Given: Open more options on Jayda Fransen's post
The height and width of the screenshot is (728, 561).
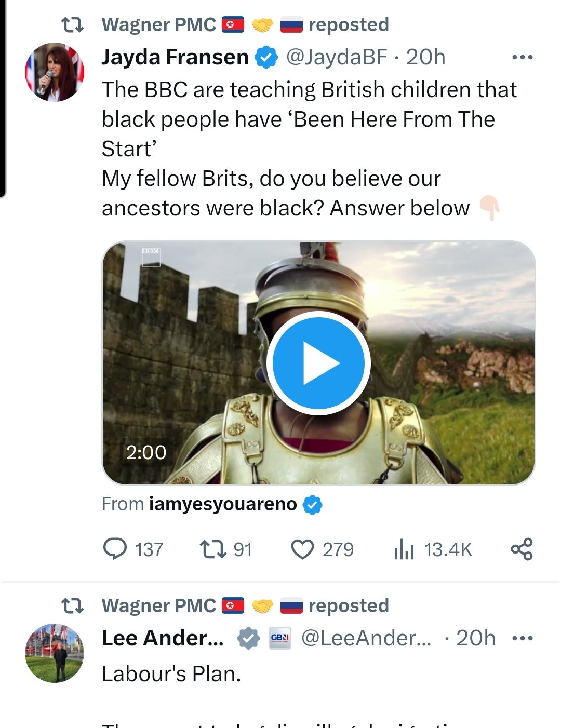Looking at the screenshot, I should coord(522,57).
